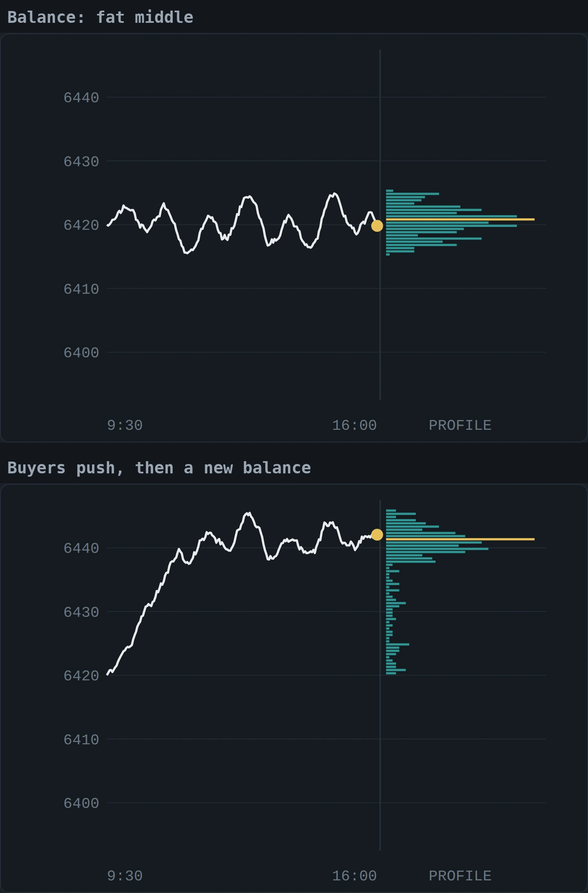Click the 16:00 time label in the top chart
This screenshot has width=588, height=893.
coord(354,425)
